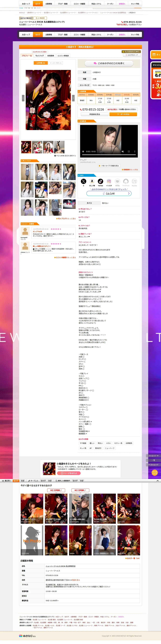Open recommended girl card 14:00〜ラスト
Viewport: 161px width, 644px height.
click(32, 509)
